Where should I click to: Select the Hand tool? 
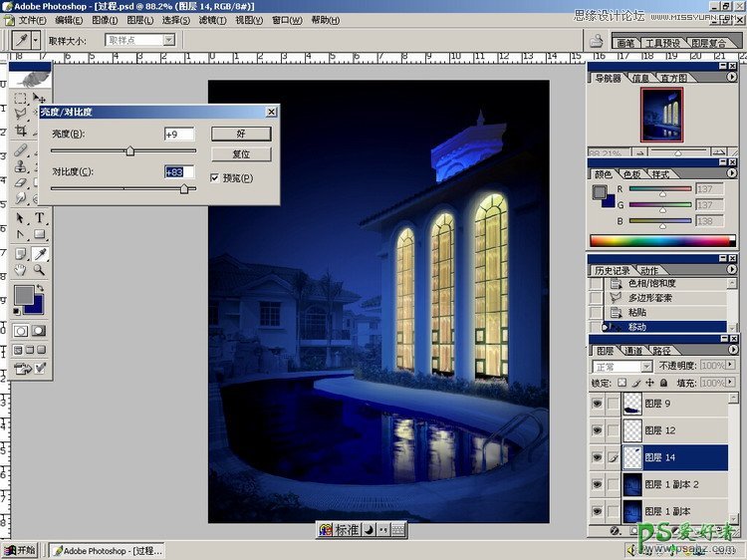[21, 270]
